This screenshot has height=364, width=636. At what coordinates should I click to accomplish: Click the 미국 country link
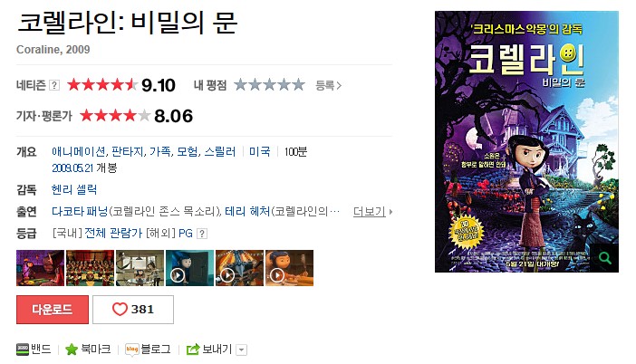click(x=260, y=151)
